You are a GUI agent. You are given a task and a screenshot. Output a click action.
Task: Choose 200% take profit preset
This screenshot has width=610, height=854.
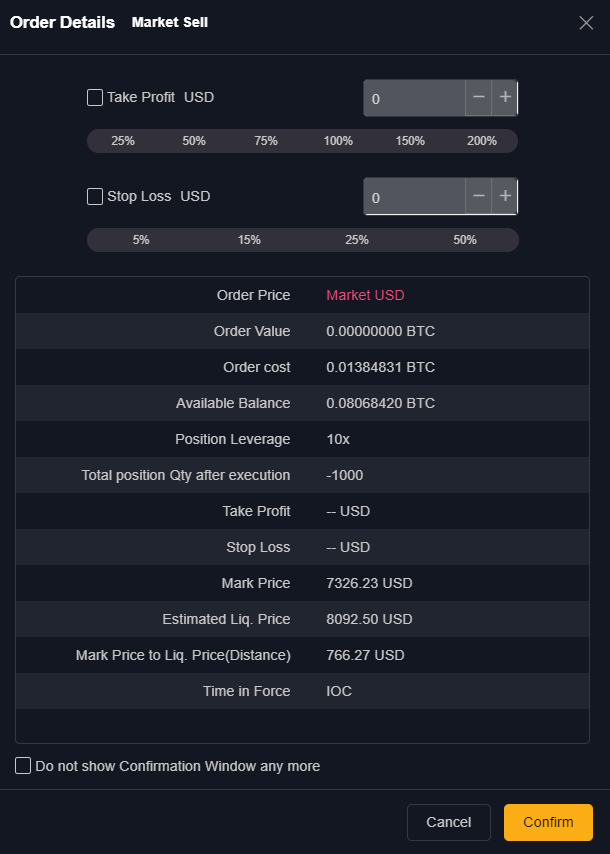(x=482, y=141)
